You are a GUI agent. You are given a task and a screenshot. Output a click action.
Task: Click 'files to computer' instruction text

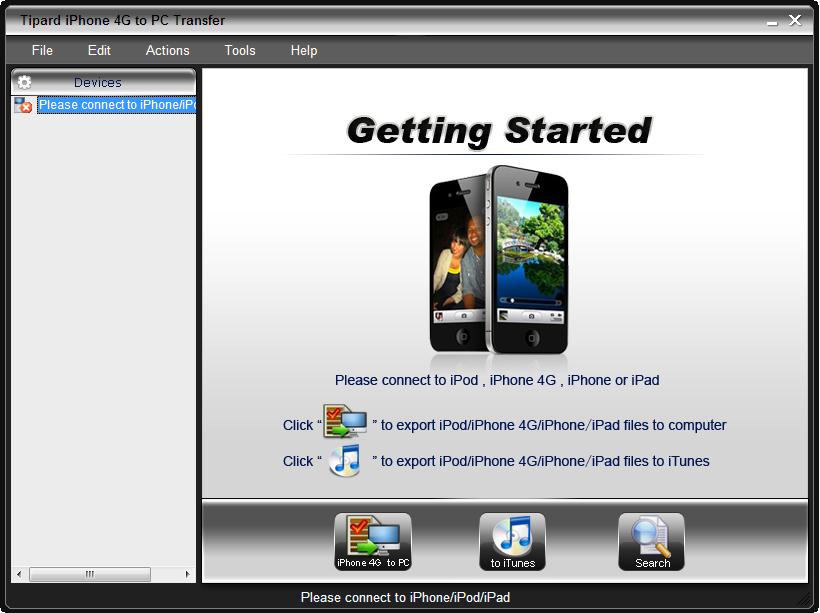(675, 425)
